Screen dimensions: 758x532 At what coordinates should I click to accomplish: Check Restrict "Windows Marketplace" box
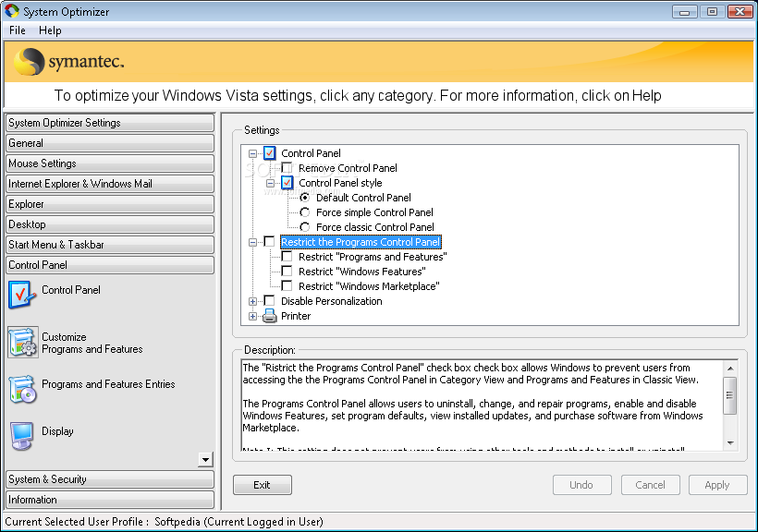287,285
